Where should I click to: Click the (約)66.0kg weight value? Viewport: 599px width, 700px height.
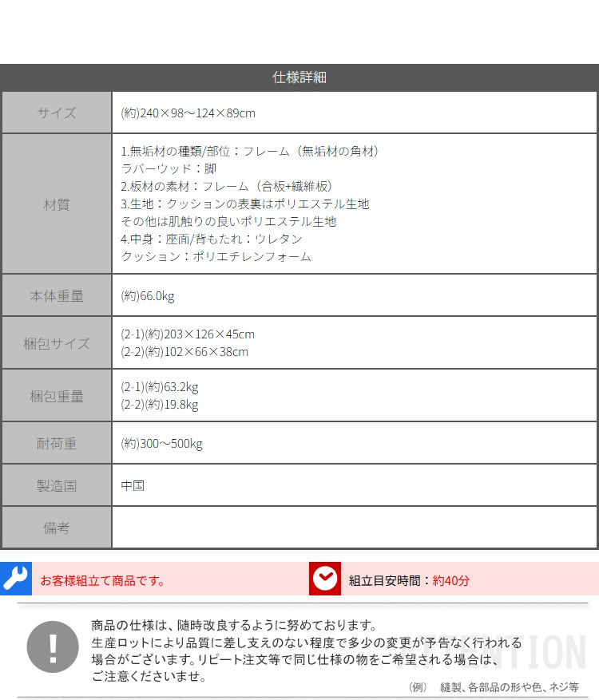click(x=148, y=296)
